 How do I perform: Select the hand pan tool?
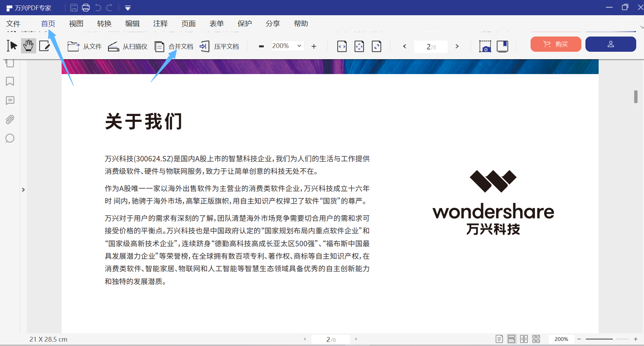(28, 45)
